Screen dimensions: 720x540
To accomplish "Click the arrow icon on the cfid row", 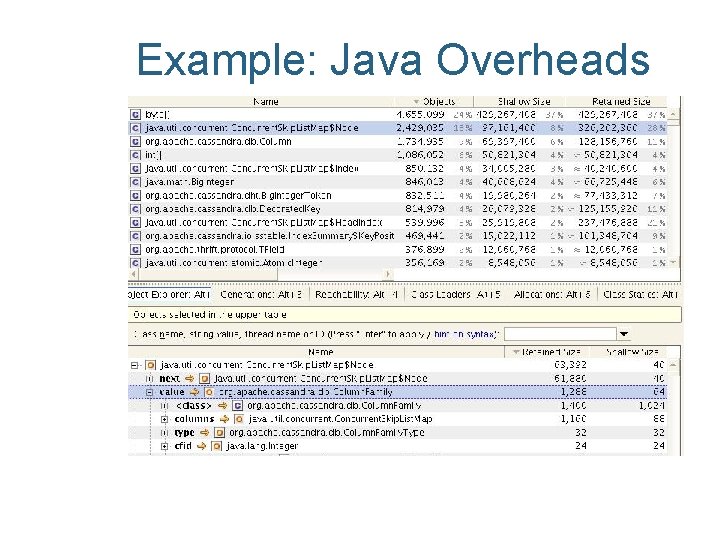I will 201,446.
